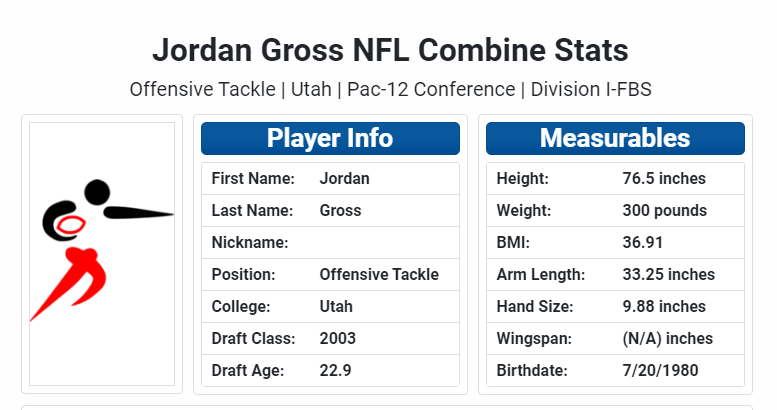Click the Hand Size value 9.88 inches
Image resolution: width=777 pixels, height=410 pixels.
[x=664, y=306]
